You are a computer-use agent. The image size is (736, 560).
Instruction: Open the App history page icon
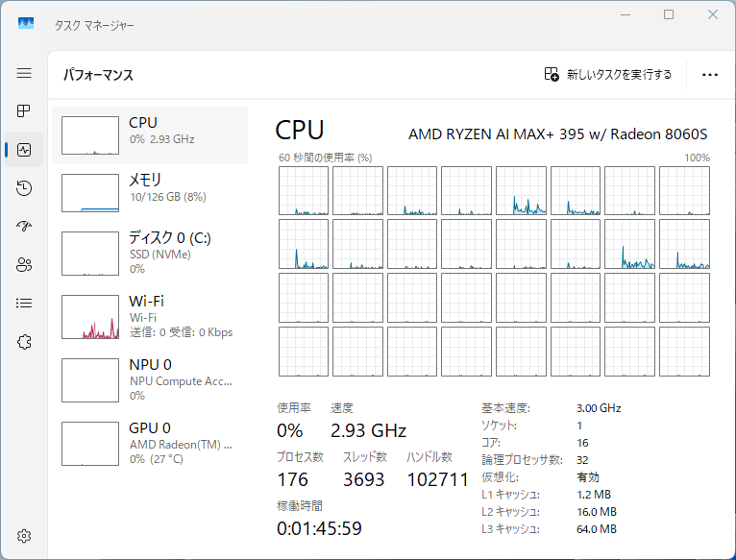pos(24,188)
